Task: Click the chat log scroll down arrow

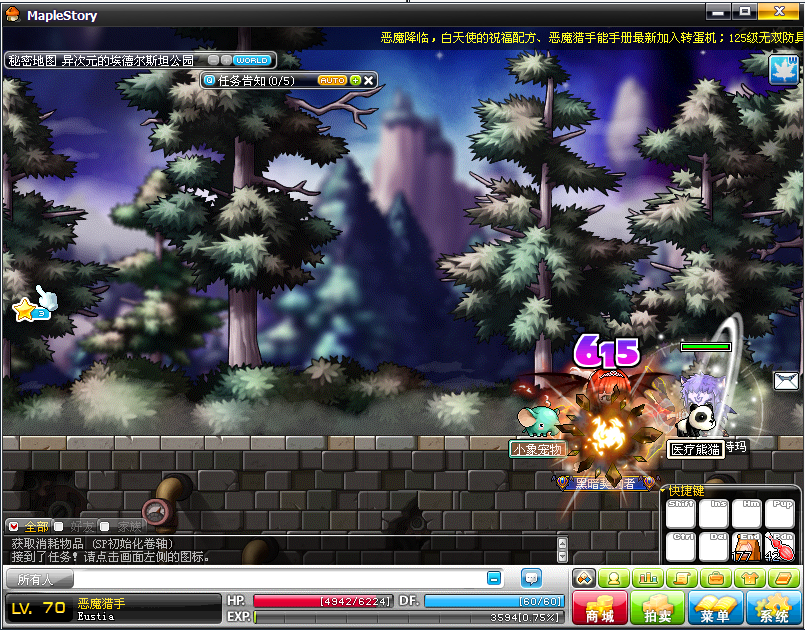Action: tap(563, 556)
